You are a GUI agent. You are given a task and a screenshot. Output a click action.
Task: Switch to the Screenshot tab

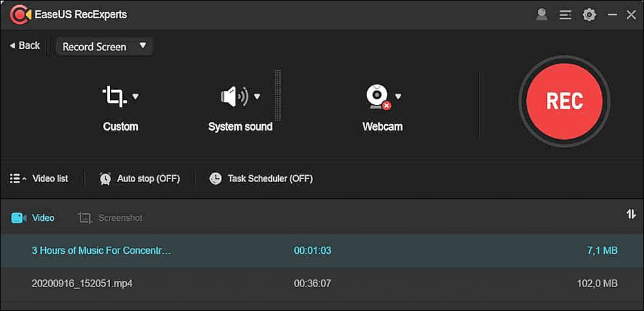[110, 218]
